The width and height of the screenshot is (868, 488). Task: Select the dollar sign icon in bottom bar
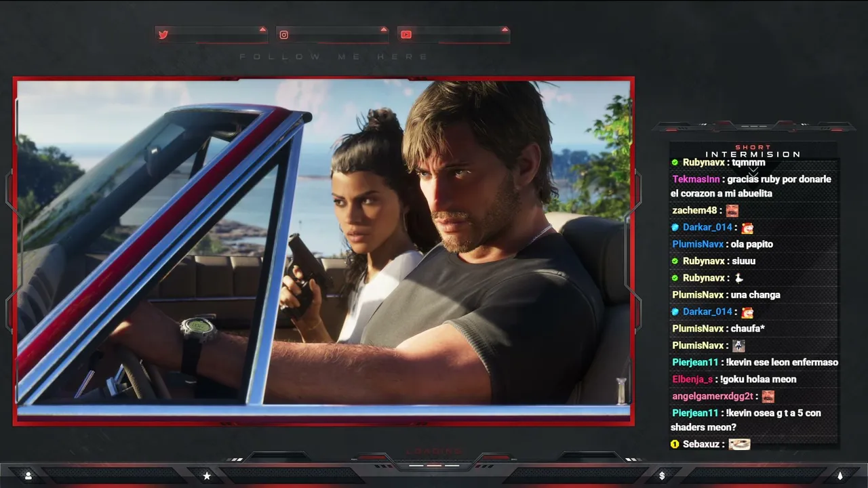coord(662,476)
